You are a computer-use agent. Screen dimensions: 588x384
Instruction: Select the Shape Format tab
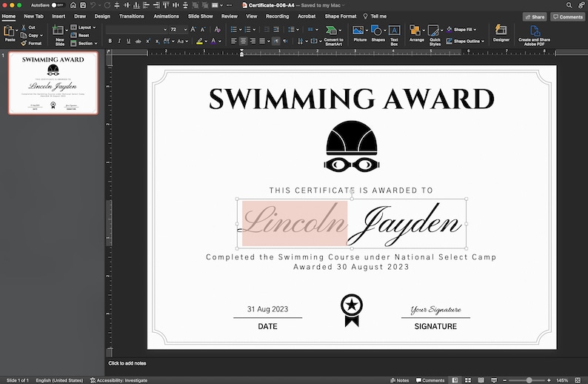click(341, 16)
